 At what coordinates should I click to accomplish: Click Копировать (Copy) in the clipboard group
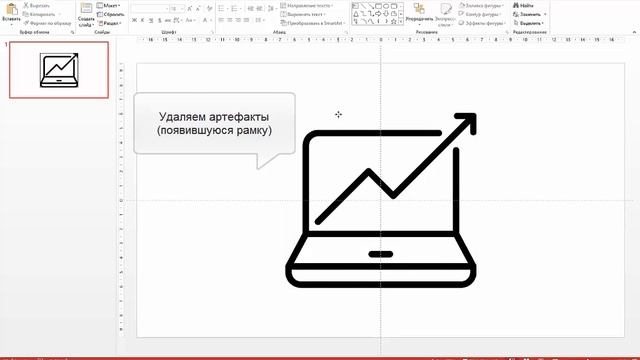coord(39,14)
